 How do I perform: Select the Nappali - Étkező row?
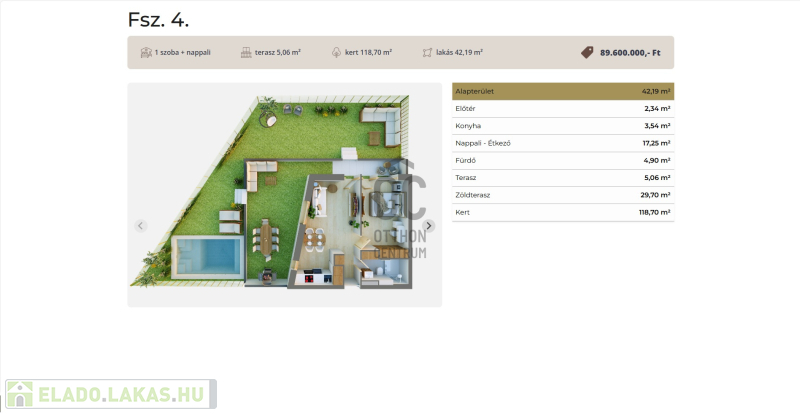(x=562, y=143)
